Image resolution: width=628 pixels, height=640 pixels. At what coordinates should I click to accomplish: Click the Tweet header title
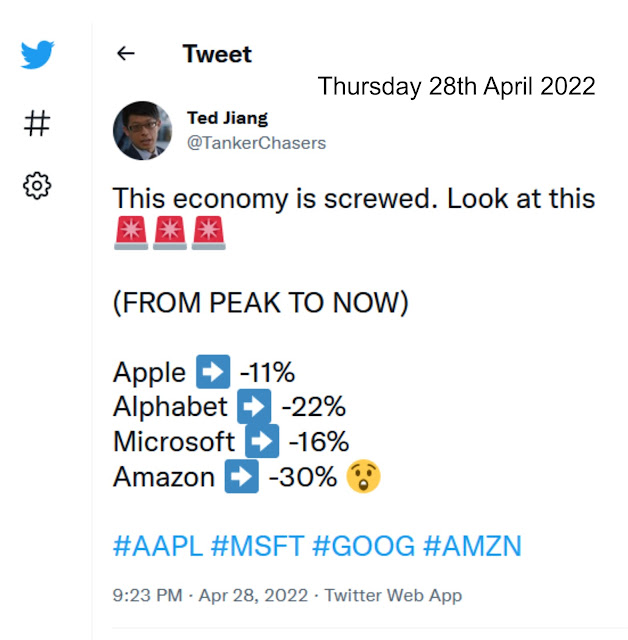[x=217, y=54]
